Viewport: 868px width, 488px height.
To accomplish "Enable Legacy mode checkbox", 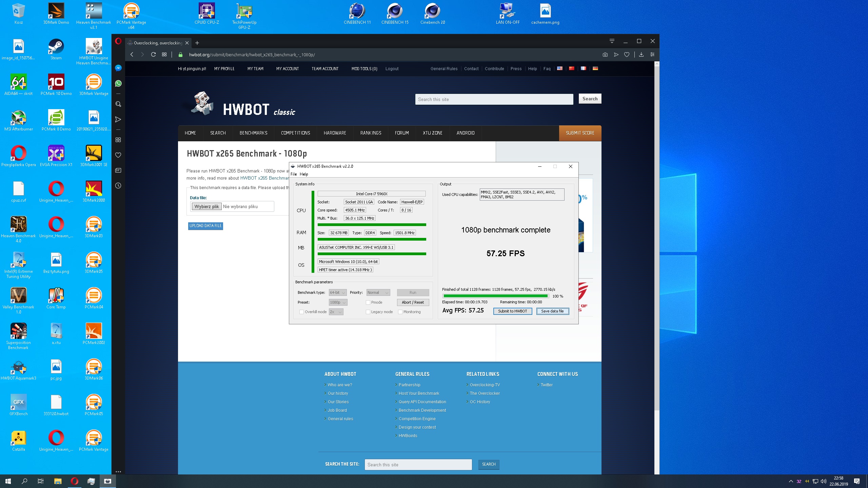I will (368, 312).
